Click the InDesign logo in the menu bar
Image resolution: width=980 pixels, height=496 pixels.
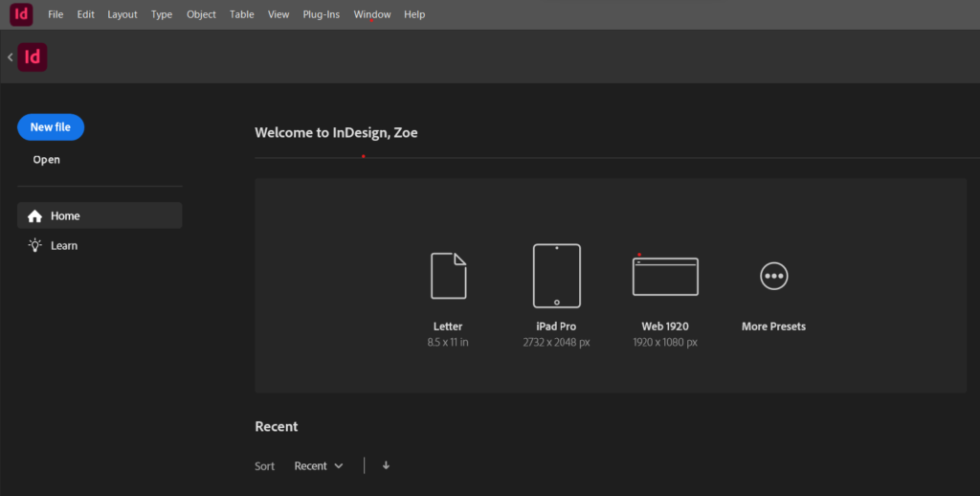[x=21, y=13]
